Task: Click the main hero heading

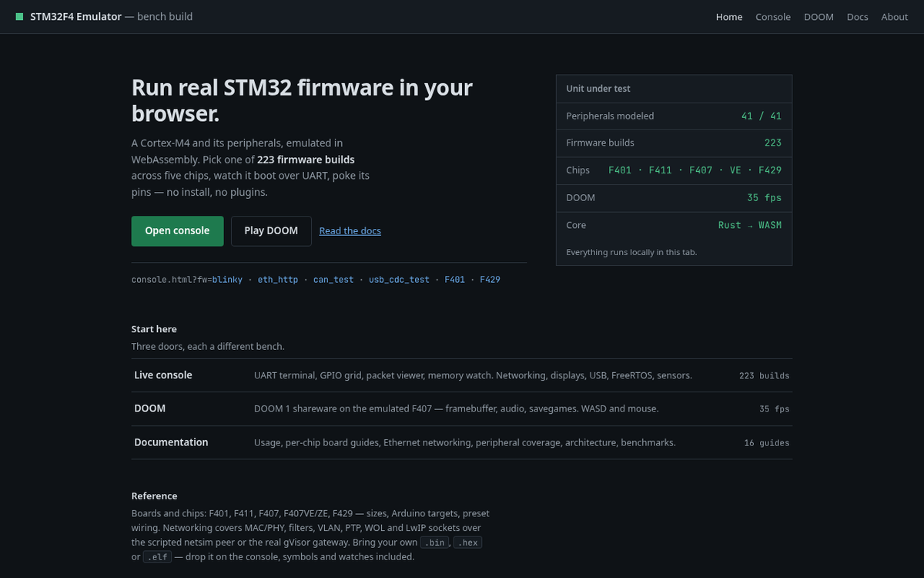Action: point(302,100)
